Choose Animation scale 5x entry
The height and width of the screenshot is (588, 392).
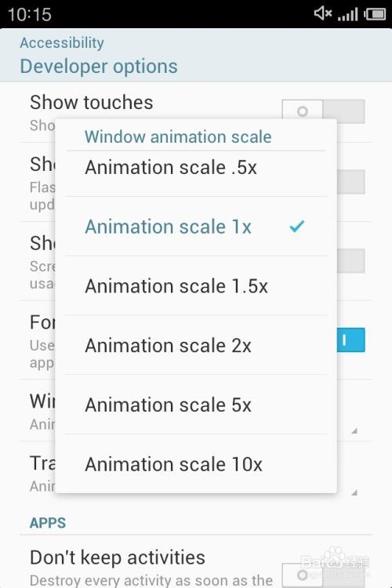195,405
